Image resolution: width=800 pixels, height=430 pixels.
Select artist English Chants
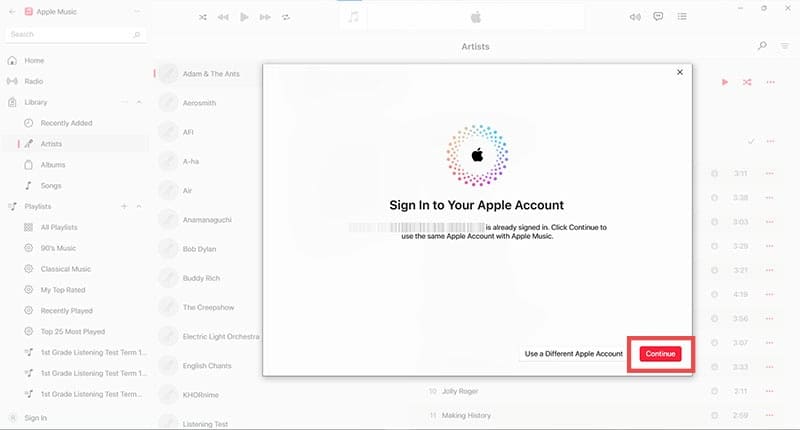tap(207, 366)
